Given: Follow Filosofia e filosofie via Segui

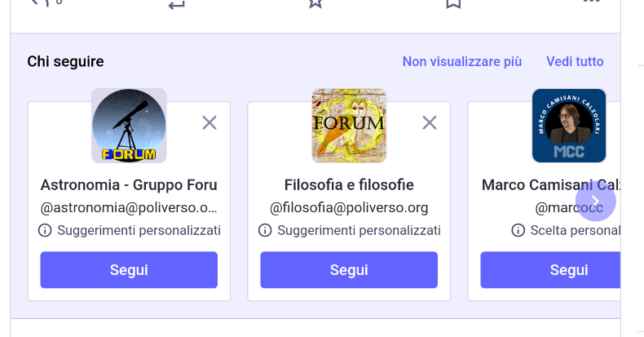Looking at the screenshot, I should (x=349, y=270).
